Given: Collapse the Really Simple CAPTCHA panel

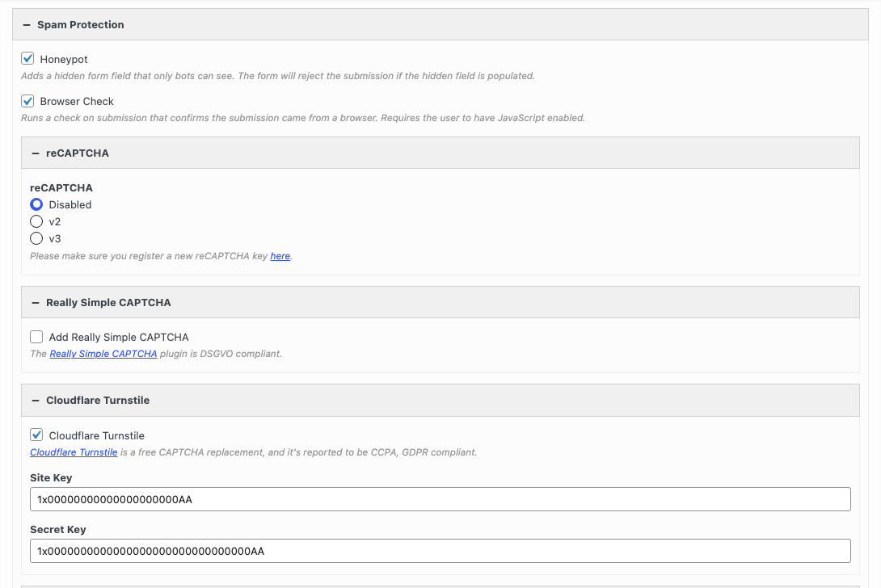Looking at the screenshot, I should (440, 302).
